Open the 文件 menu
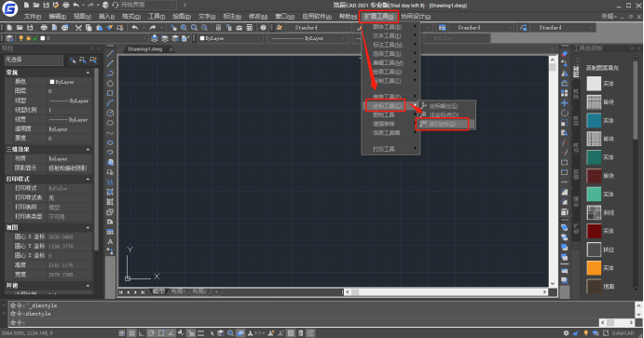The image size is (644, 338). click(32, 17)
